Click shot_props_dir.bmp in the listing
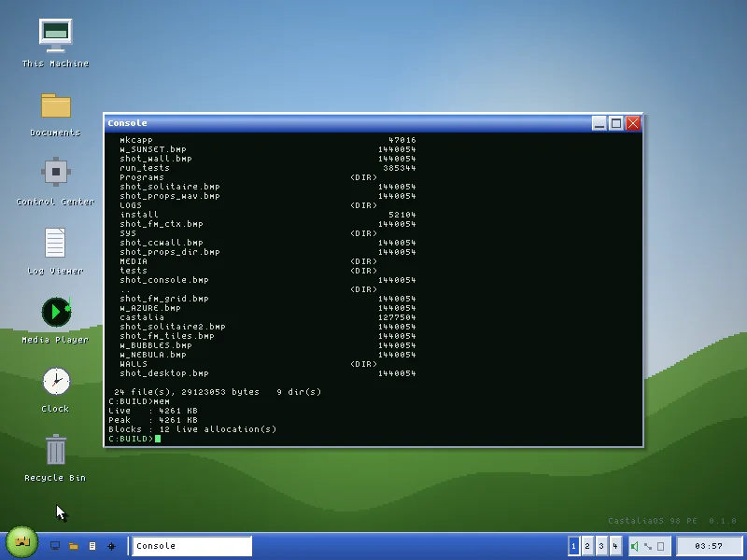The width and height of the screenshot is (747, 560). tap(170, 252)
